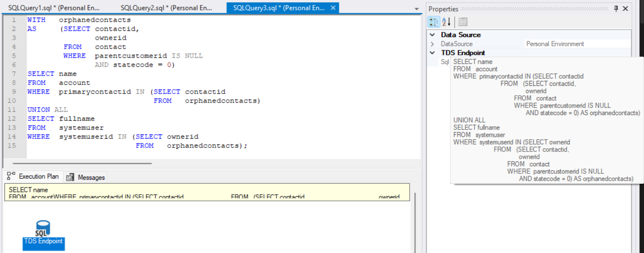Click the yellow query text banner
The image size is (644, 253).
[207, 192]
